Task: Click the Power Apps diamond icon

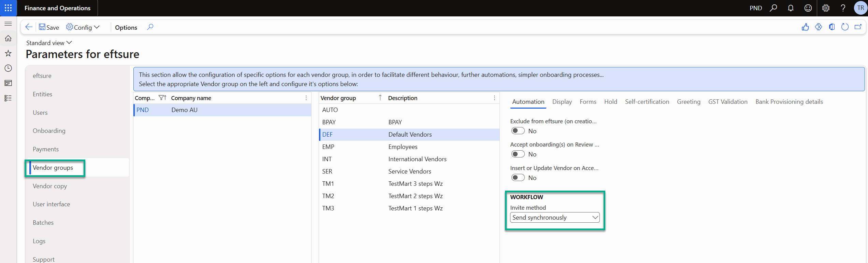Action: [819, 27]
